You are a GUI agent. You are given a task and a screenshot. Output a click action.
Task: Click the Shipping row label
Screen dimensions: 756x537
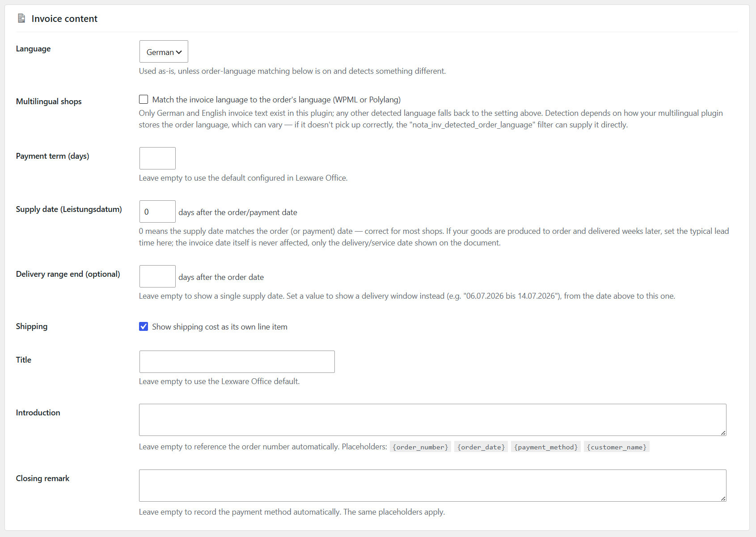click(32, 326)
